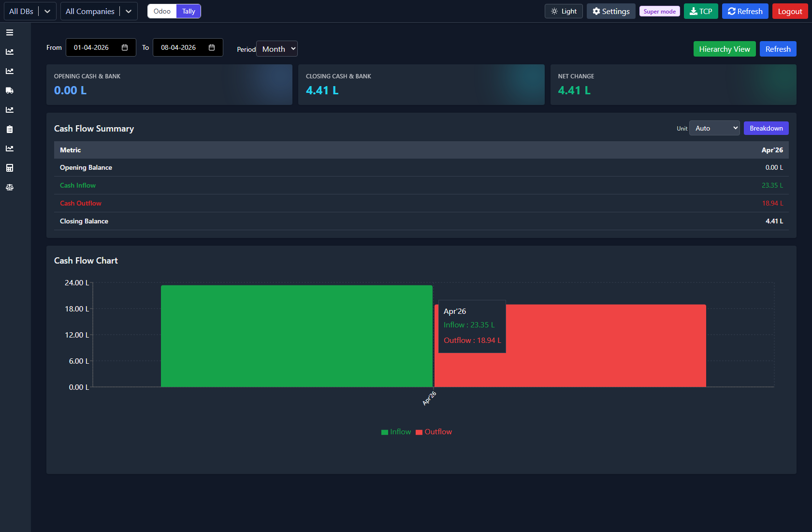Toggle the Light theme button

564,11
